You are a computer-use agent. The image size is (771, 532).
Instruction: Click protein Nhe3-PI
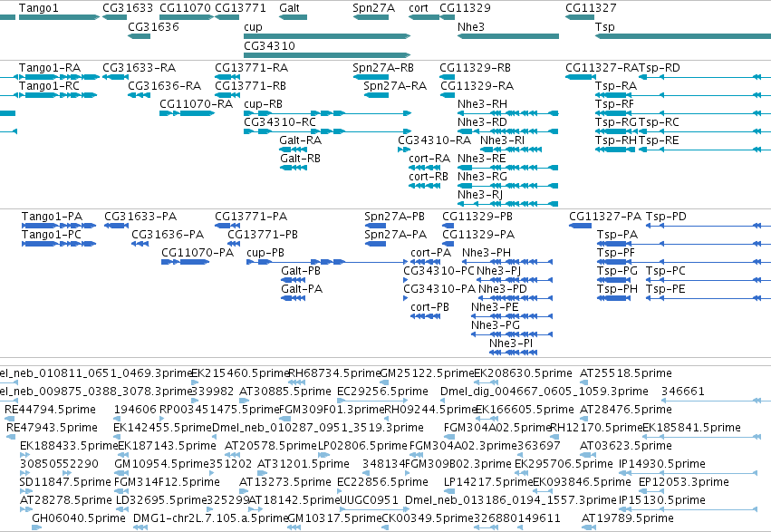point(510,343)
